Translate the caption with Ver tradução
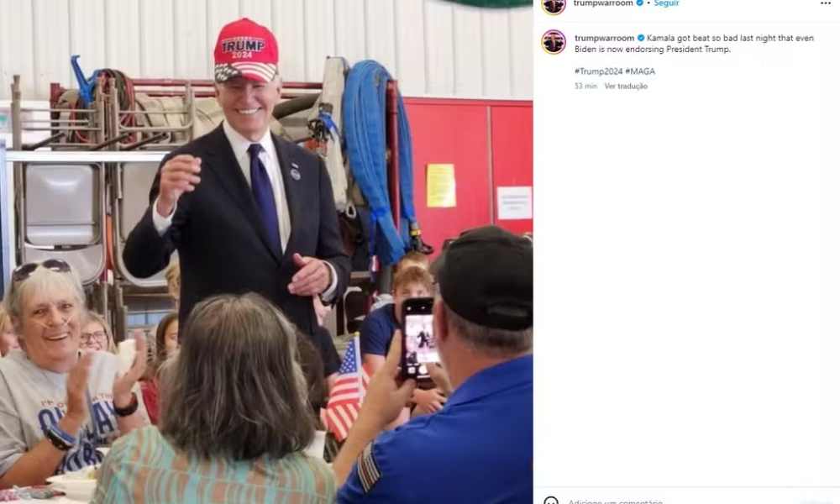 tap(626, 86)
